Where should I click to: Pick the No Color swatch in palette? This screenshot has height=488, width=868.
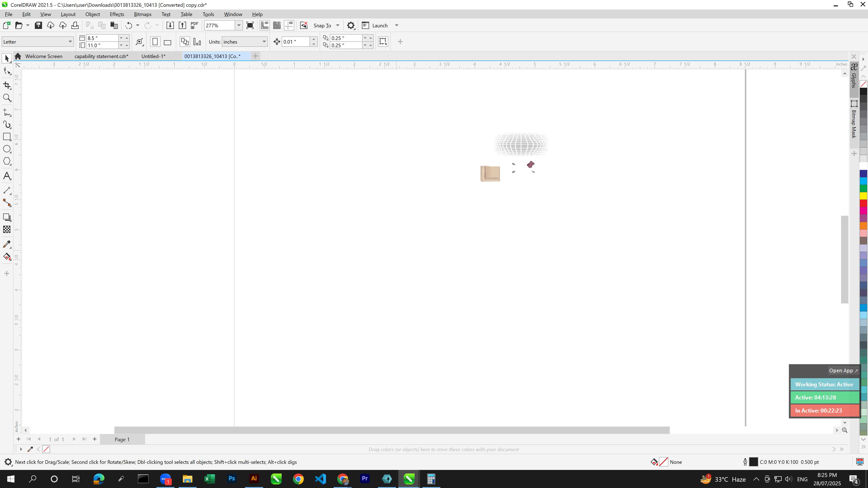[864, 84]
